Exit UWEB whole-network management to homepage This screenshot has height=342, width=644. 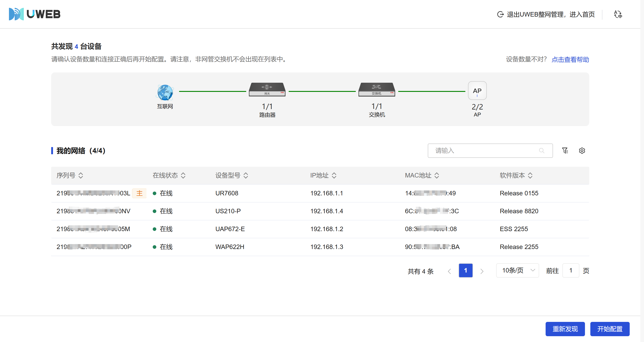tap(546, 14)
